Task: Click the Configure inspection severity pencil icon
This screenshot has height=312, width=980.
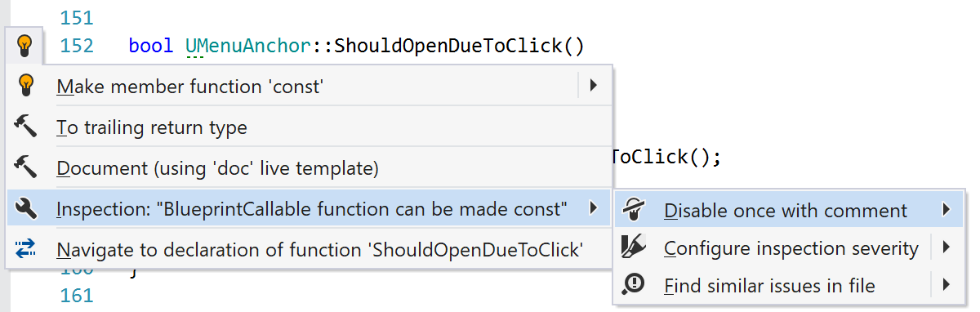Action: (633, 247)
